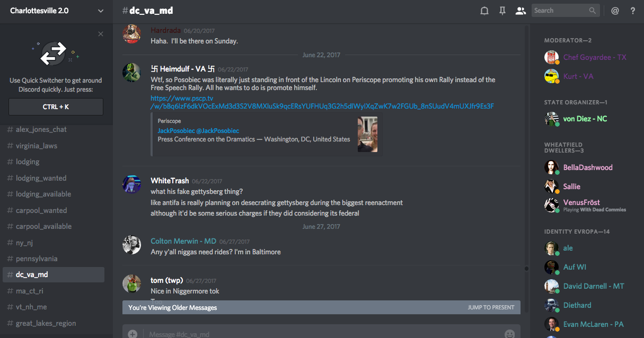
Task: Open notification settings bell icon
Action: click(484, 11)
